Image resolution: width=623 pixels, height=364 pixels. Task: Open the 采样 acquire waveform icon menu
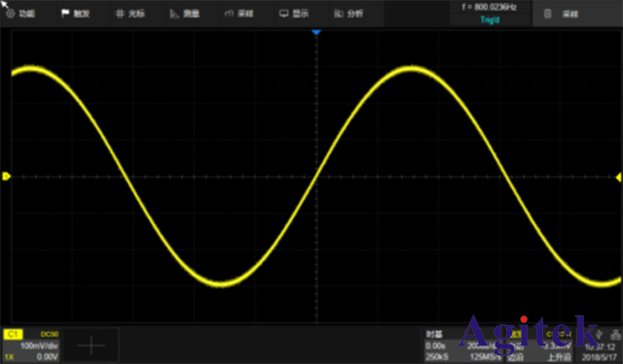point(239,14)
